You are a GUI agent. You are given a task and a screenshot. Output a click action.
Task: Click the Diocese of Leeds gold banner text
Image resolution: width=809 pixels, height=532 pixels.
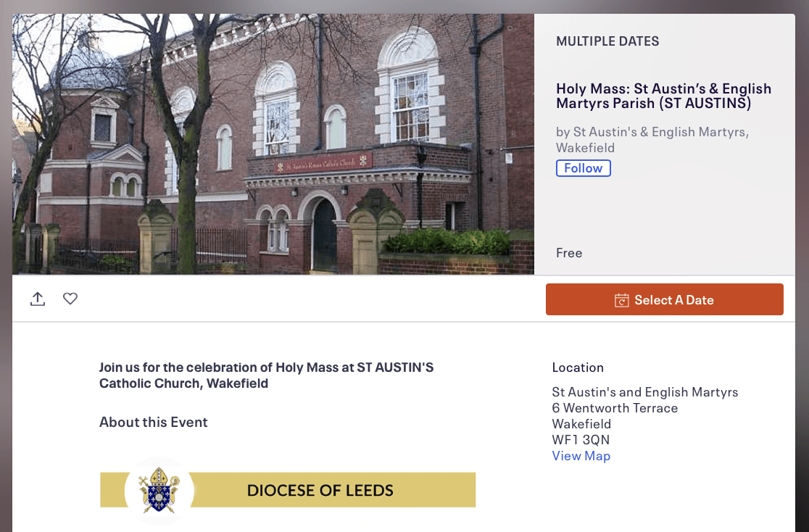320,491
